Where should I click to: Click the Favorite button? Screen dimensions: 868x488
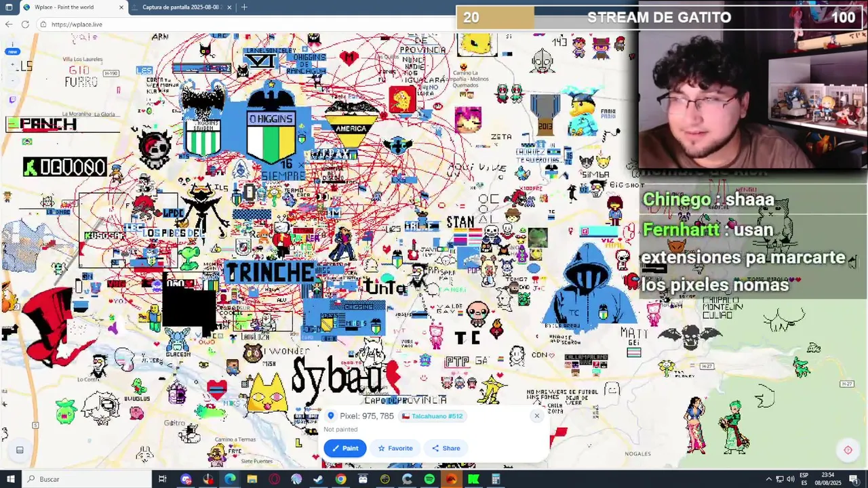click(395, 448)
